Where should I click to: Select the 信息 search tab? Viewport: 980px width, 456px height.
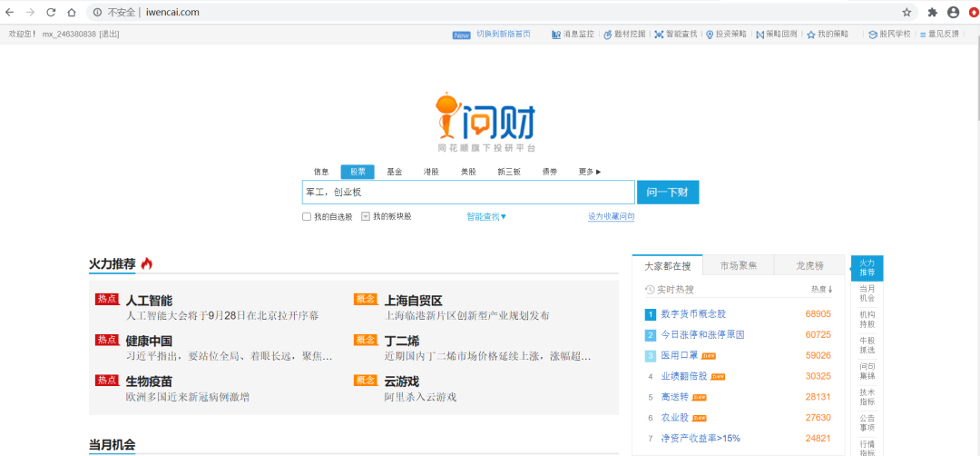point(321,172)
